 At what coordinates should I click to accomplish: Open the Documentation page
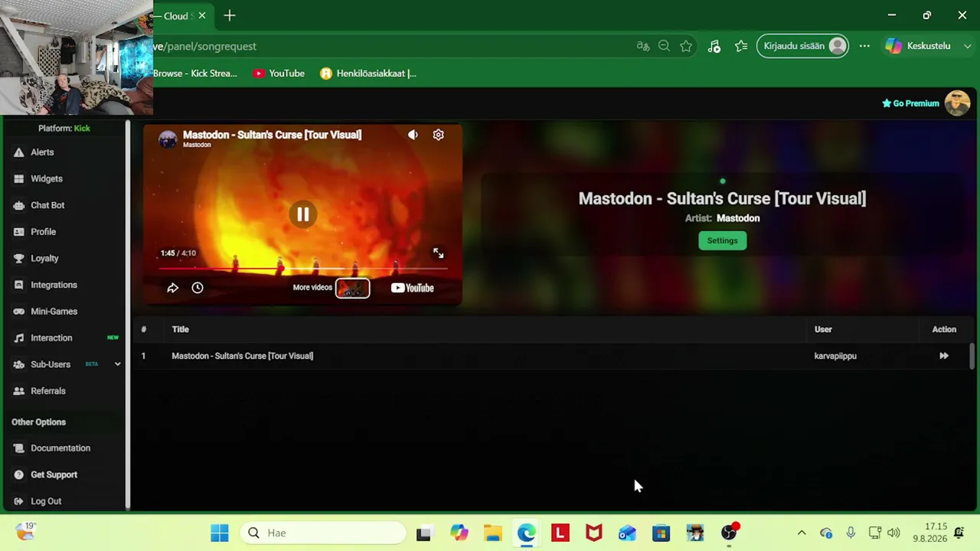[x=60, y=448]
